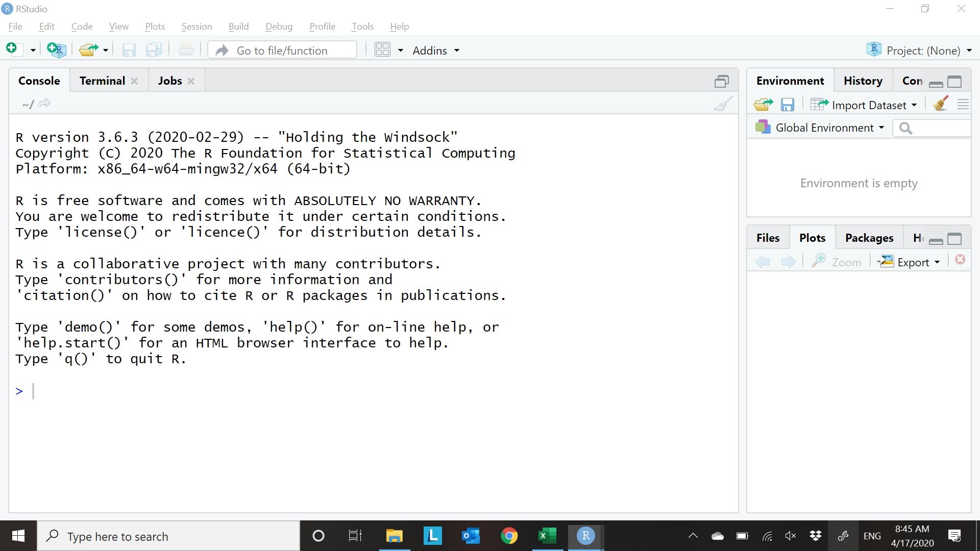Image resolution: width=980 pixels, height=551 pixels.
Task: Open the Session menu
Action: [x=197, y=26]
